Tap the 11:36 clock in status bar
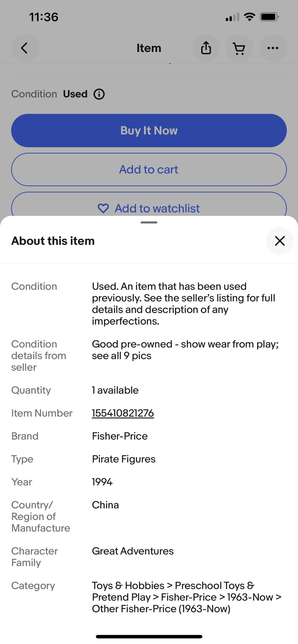Screen dimensions: 298x644 (x=44, y=17)
